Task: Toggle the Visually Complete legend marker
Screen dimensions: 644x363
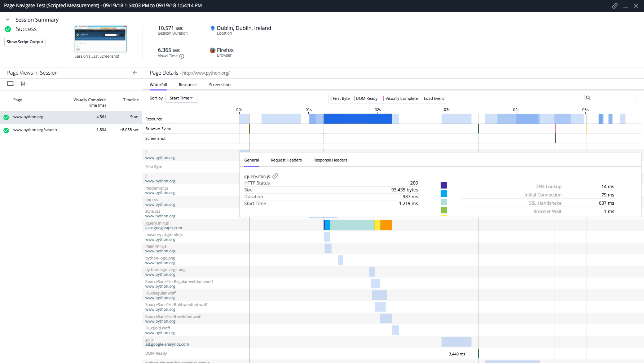Action: [401, 98]
